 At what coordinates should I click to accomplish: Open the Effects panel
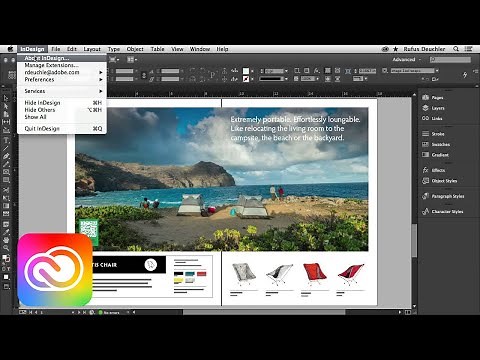point(433,170)
